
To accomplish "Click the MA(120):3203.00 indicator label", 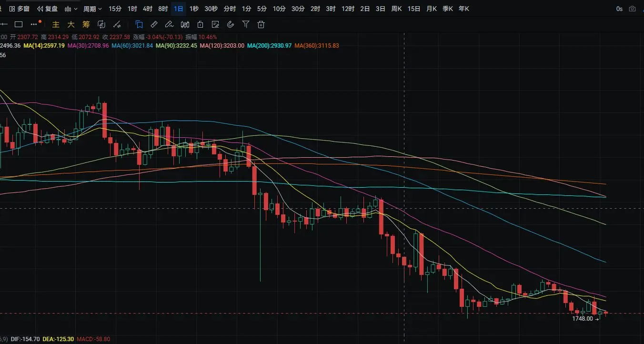I will 222,46.
